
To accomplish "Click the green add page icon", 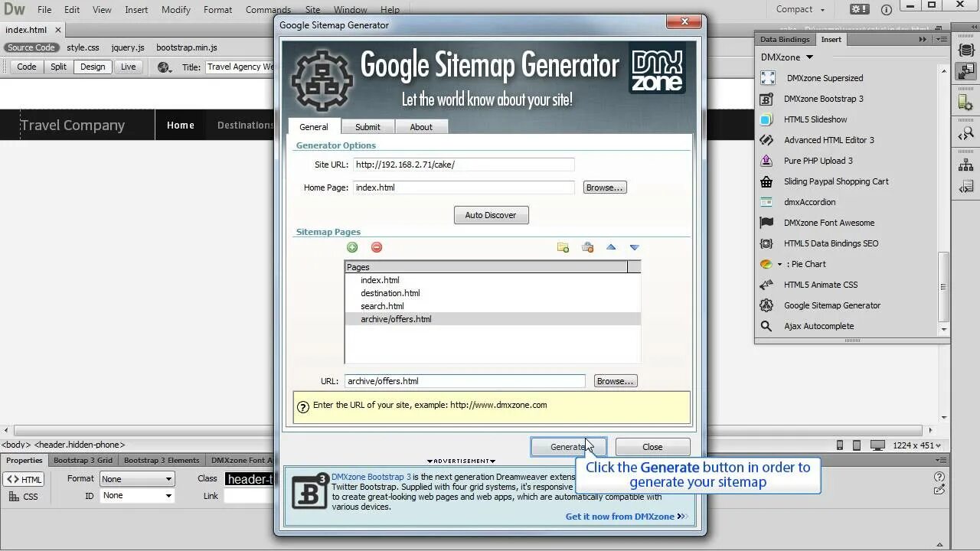I will pyautogui.click(x=352, y=247).
